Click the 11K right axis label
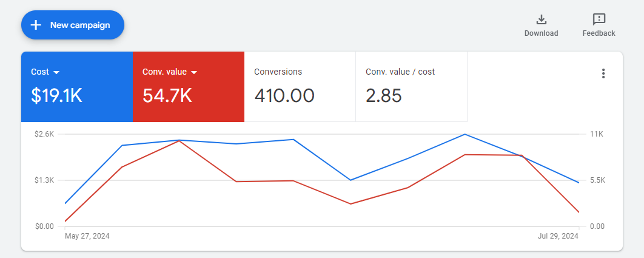This screenshot has width=644, height=258. (597, 134)
